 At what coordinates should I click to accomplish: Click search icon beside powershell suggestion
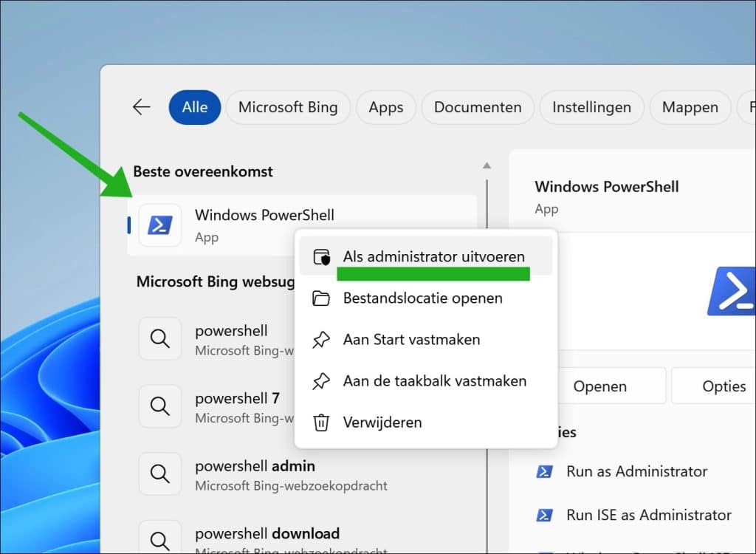[160, 339]
